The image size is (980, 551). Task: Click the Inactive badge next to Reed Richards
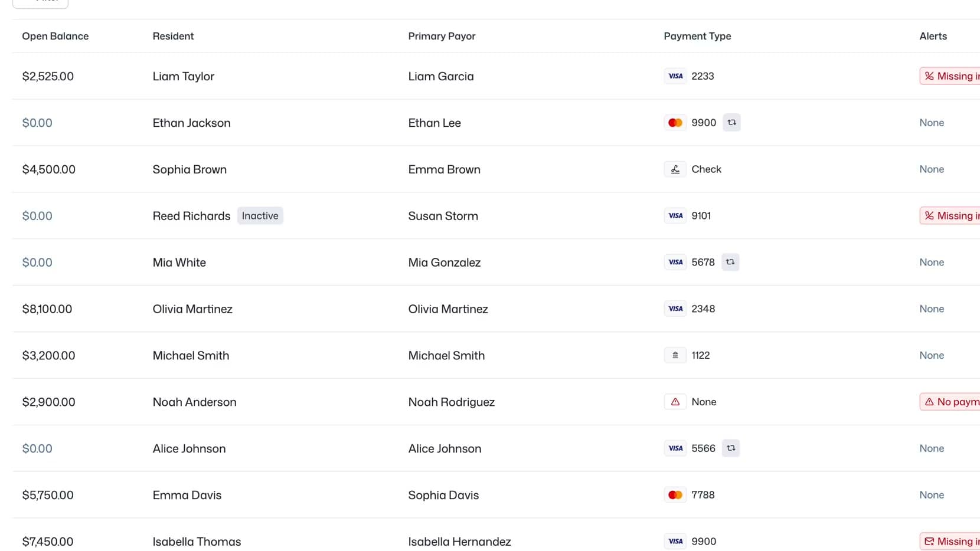[260, 216]
